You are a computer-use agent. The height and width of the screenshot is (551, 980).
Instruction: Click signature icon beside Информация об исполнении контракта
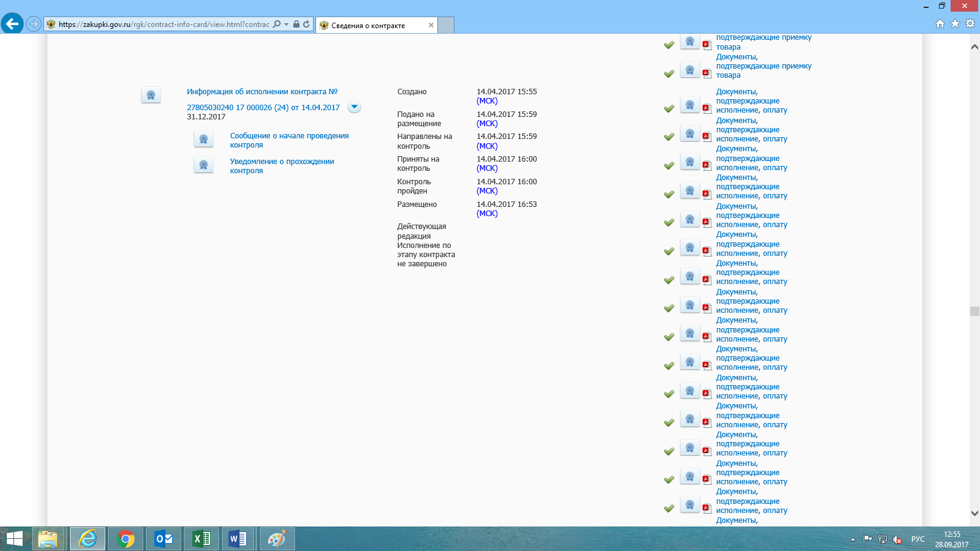pyautogui.click(x=151, y=95)
